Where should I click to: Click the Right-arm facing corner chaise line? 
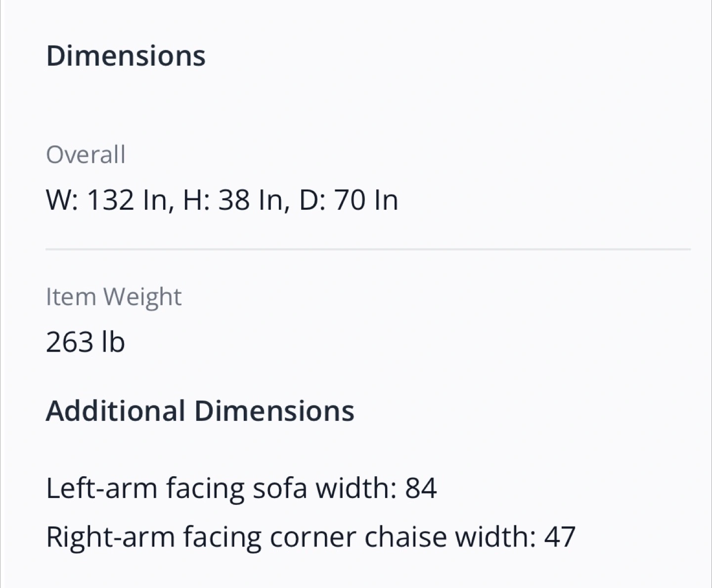311,537
